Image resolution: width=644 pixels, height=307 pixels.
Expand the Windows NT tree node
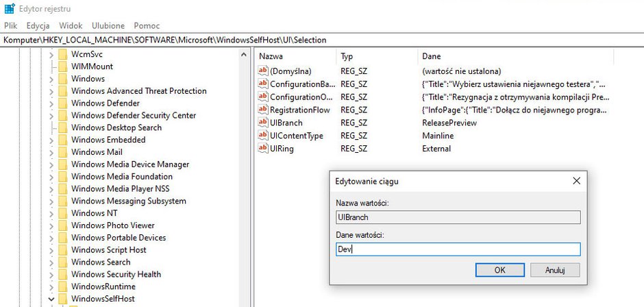coord(51,213)
